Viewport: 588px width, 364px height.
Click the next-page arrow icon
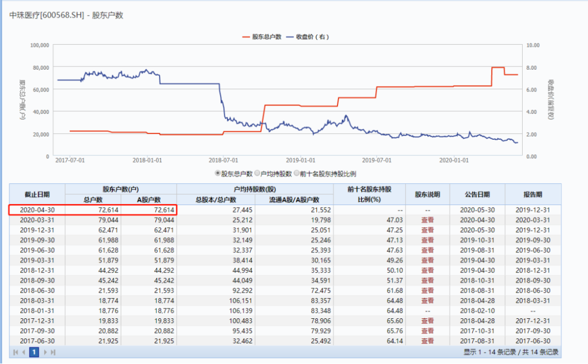[x=46, y=352]
